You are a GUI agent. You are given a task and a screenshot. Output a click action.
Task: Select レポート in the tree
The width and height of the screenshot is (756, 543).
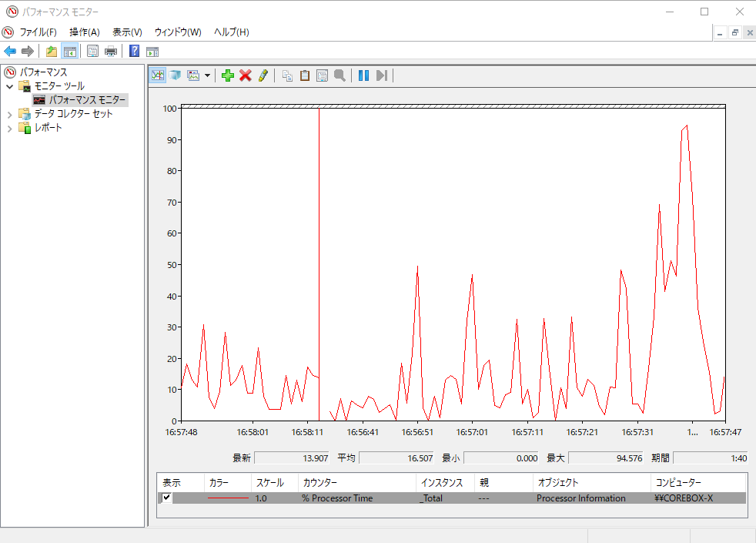pyautogui.click(x=49, y=128)
